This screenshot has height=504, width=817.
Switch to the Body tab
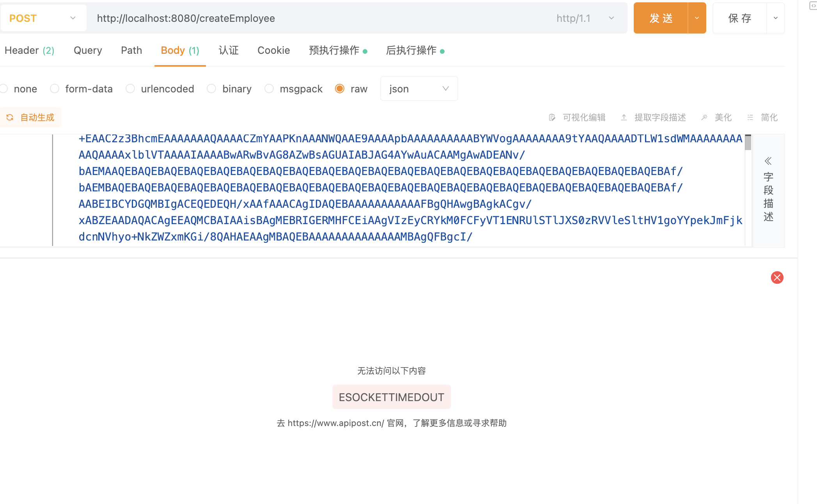pyautogui.click(x=180, y=50)
